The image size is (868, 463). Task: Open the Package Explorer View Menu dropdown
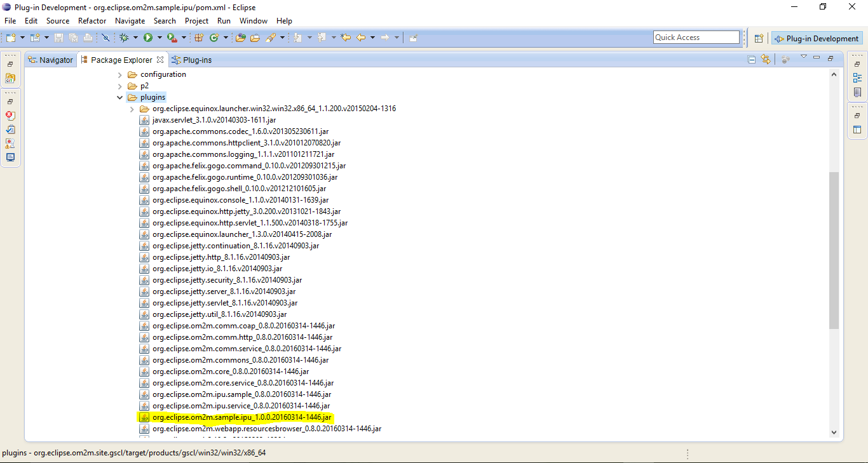click(803, 58)
